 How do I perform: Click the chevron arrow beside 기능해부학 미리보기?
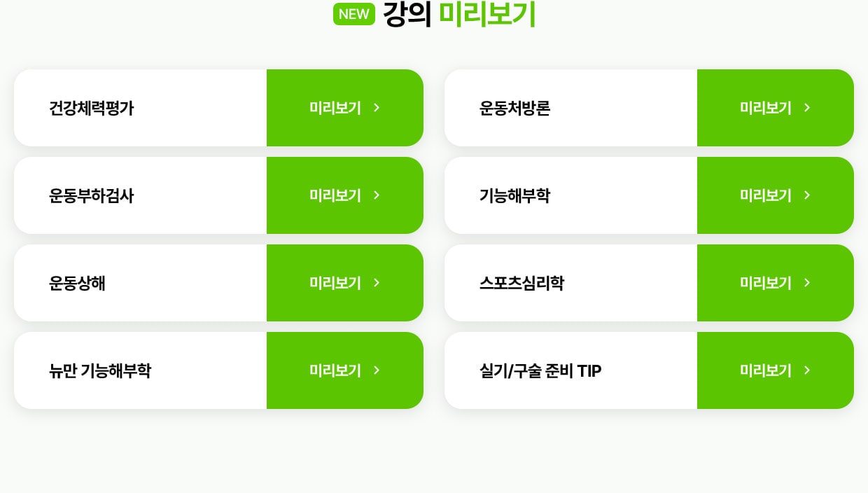click(806, 195)
